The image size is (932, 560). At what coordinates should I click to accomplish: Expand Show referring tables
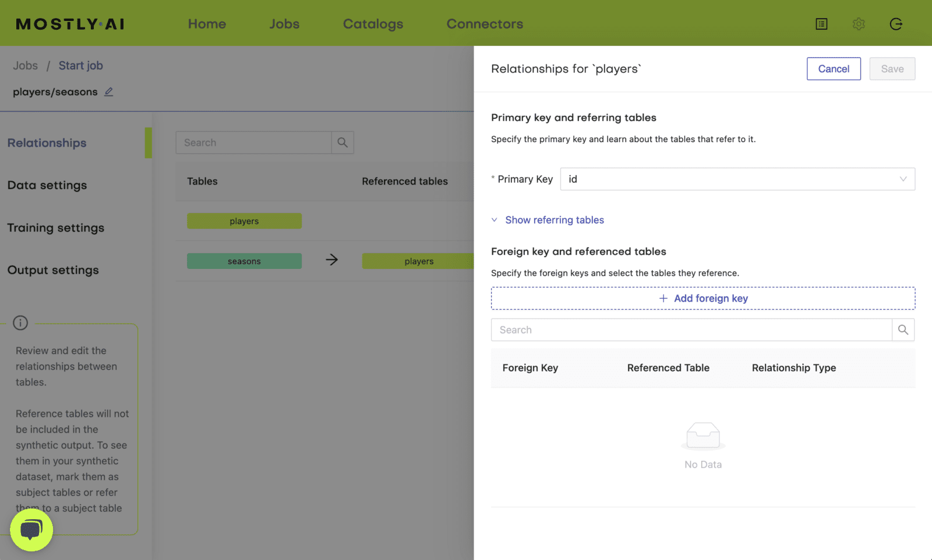tap(554, 220)
